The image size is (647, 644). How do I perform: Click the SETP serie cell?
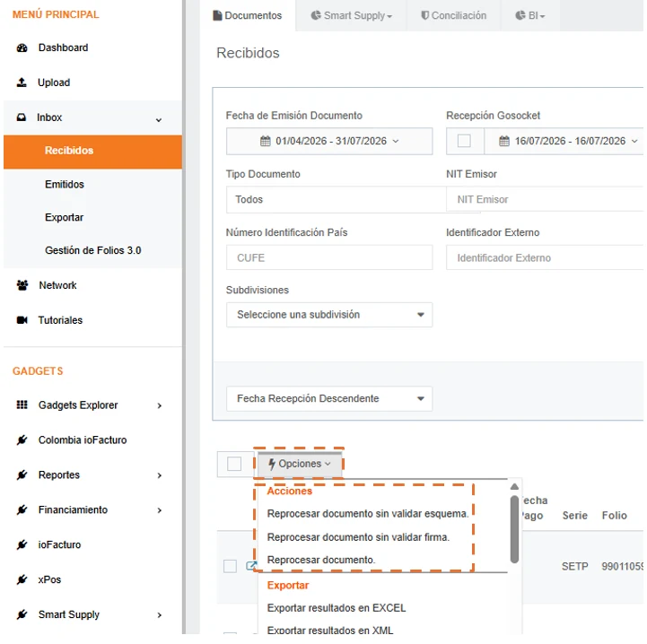click(575, 567)
